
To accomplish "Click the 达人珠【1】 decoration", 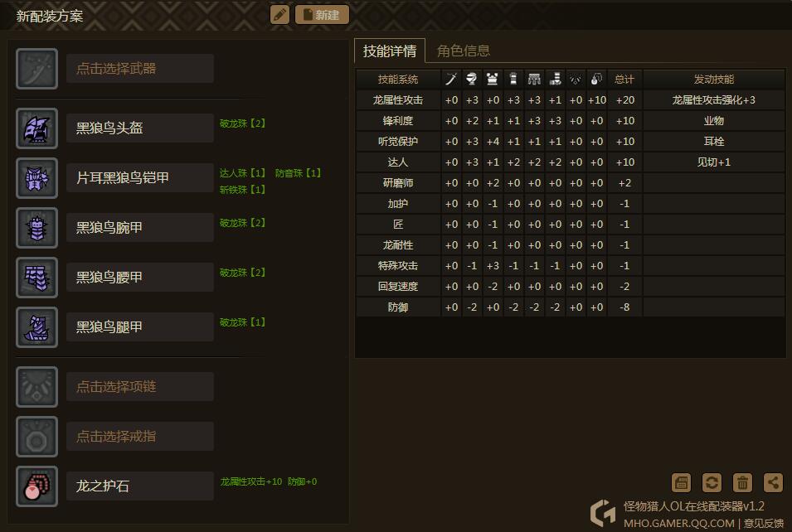I will (242, 173).
